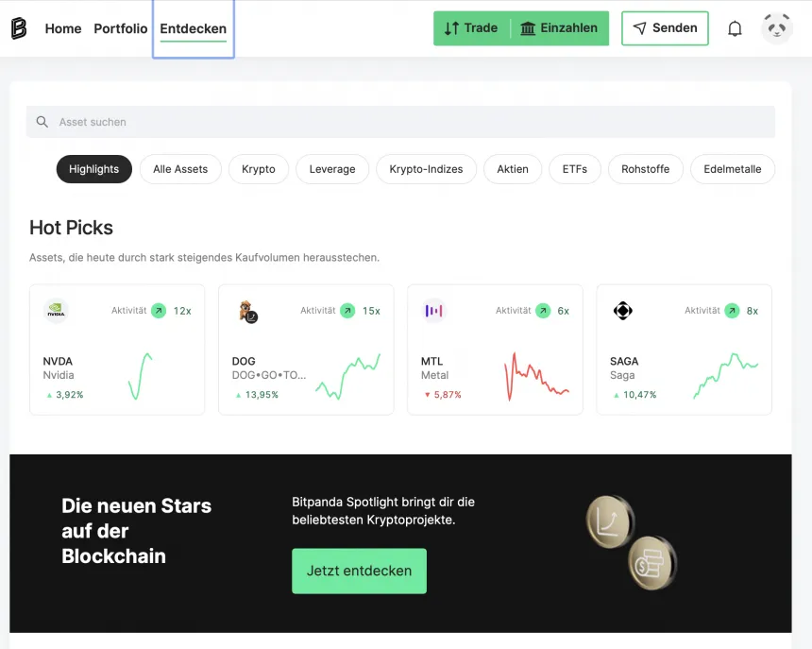Click the SAGA token icon

tap(622, 311)
